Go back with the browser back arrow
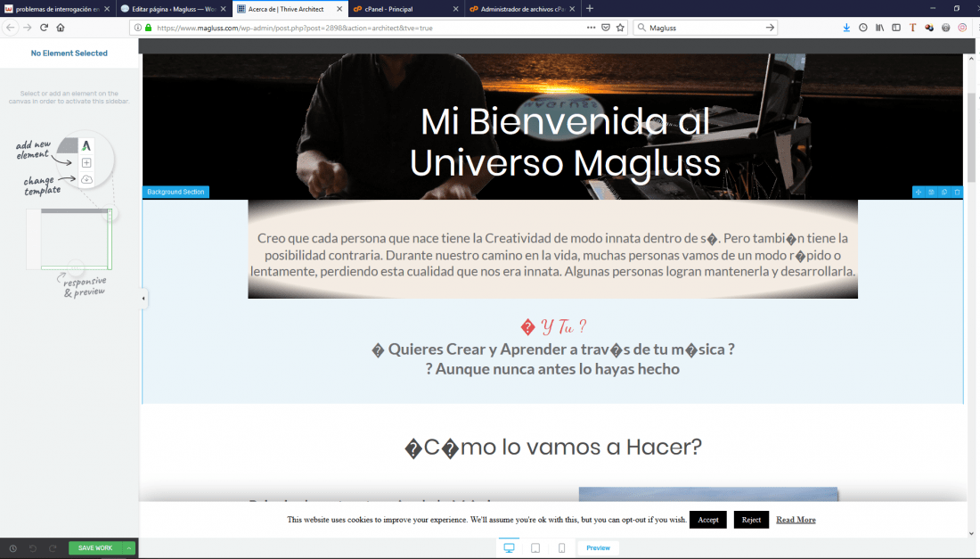This screenshot has height=559, width=980. (10, 28)
